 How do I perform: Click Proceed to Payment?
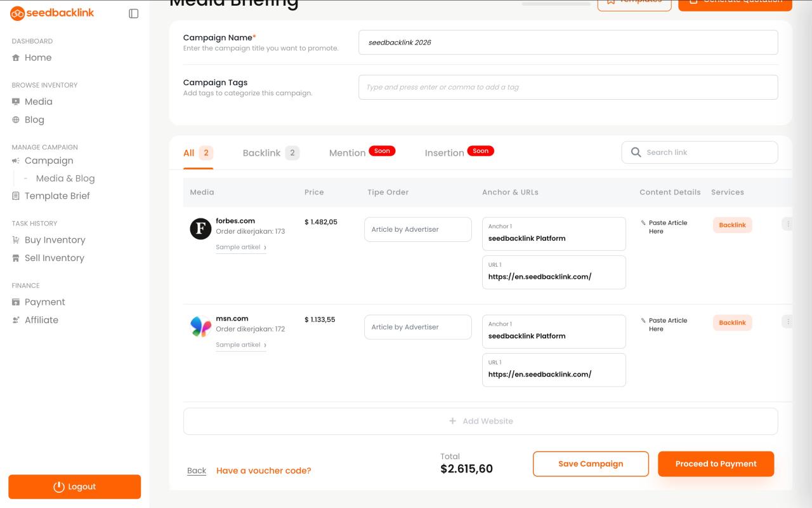(716, 464)
